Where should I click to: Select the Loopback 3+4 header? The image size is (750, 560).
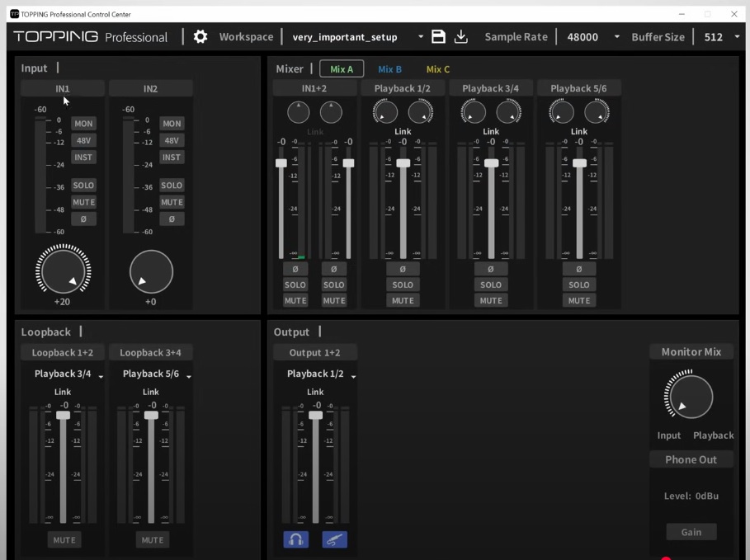[151, 352]
